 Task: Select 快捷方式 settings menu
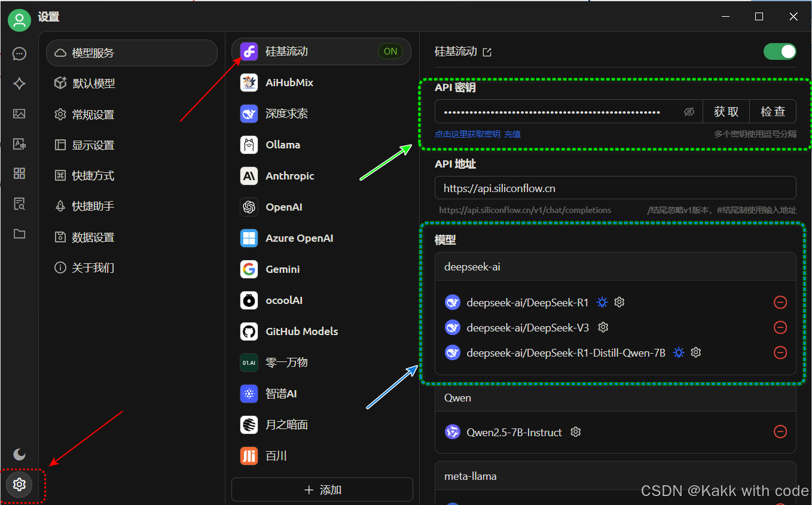(x=132, y=175)
